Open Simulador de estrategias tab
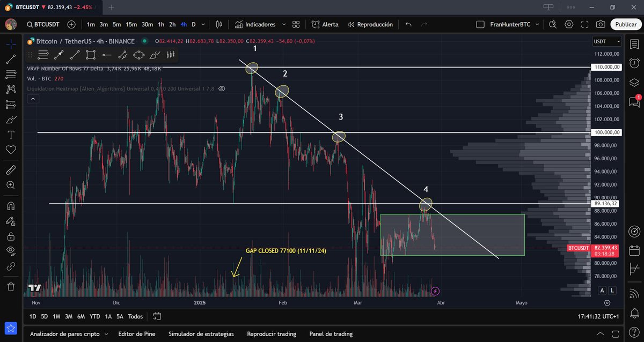The image size is (644, 342). coord(201,334)
